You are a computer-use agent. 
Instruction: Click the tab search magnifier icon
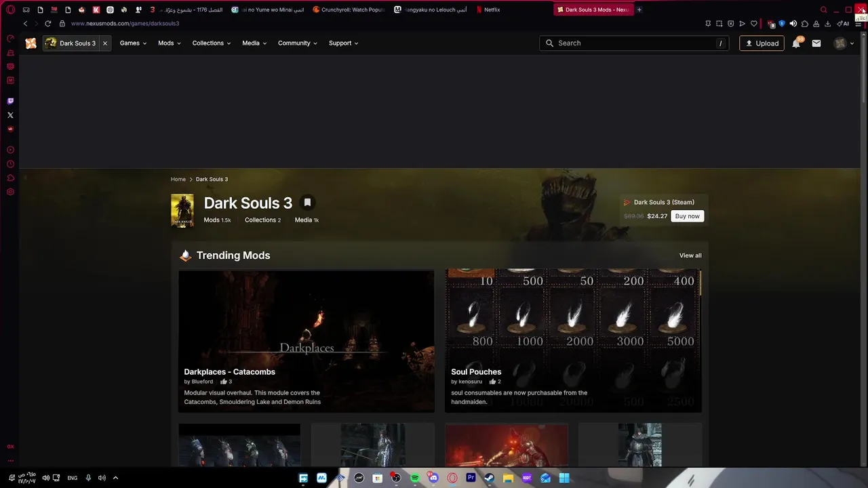(x=824, y=9)
